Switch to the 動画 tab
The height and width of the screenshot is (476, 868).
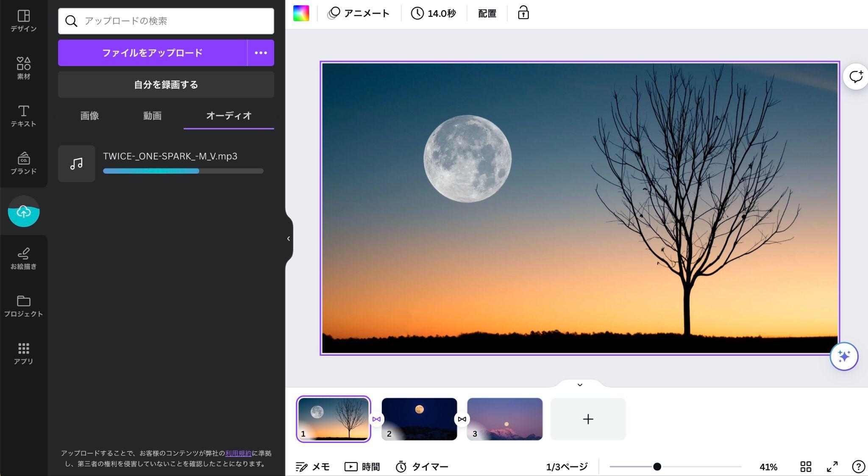click(x=152, y=116)
